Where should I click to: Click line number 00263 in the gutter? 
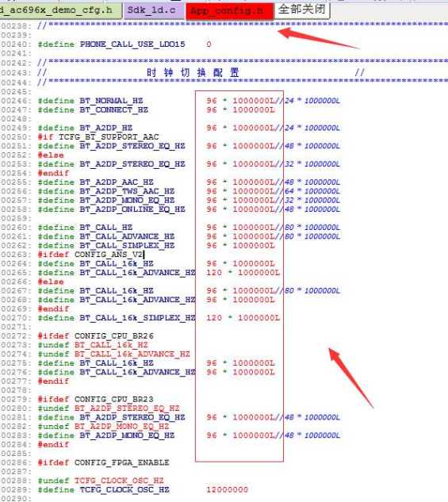click(16, 255)
